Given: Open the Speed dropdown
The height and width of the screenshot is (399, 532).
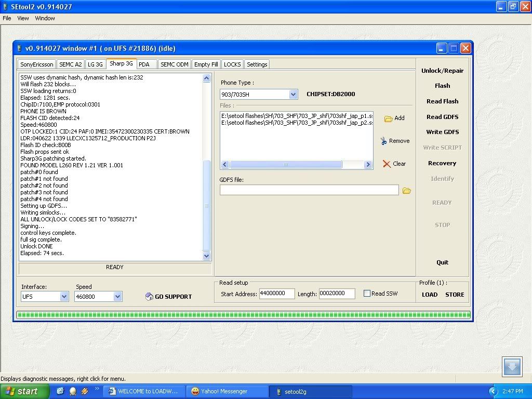Looking at the screenshot, I should (117, 297).
